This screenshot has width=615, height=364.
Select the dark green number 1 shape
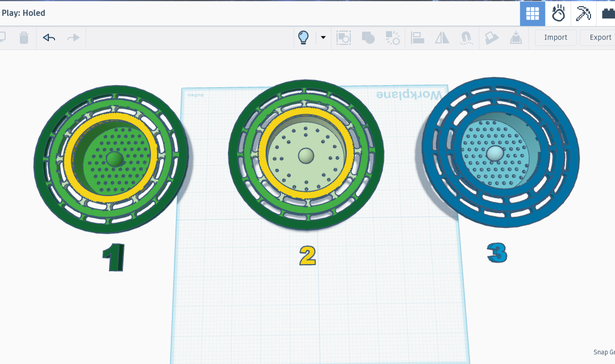pos(114,257)
